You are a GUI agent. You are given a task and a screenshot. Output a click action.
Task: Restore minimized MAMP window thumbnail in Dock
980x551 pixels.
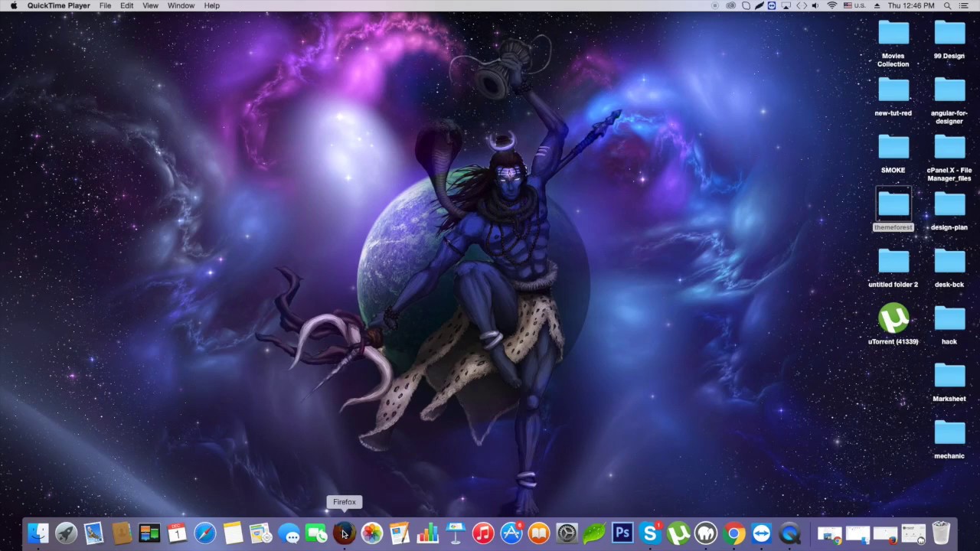[x=913, y=533]
